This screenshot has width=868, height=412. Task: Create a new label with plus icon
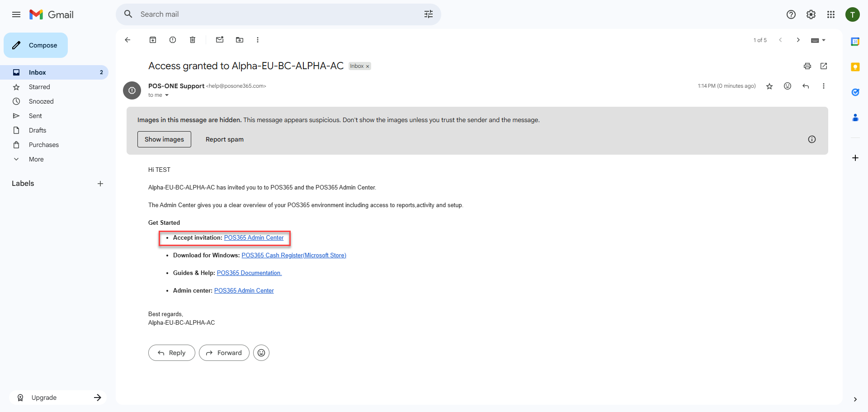[x=100, y=184]
